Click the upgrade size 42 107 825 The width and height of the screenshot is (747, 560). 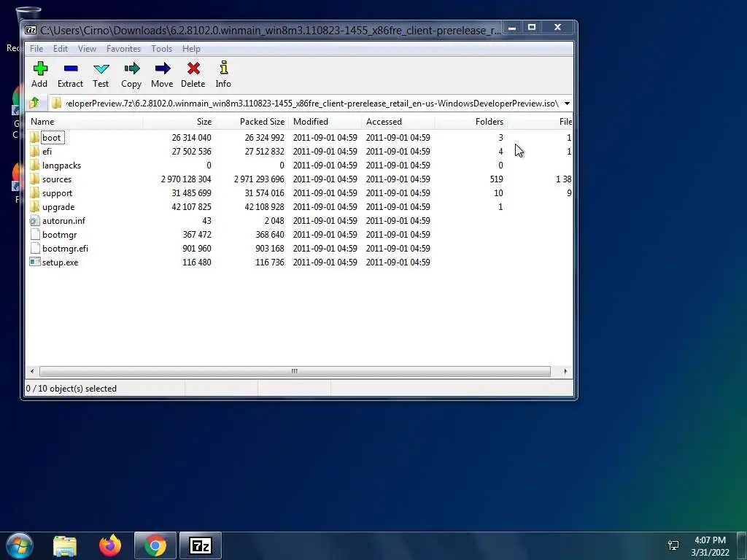(192, 206)
